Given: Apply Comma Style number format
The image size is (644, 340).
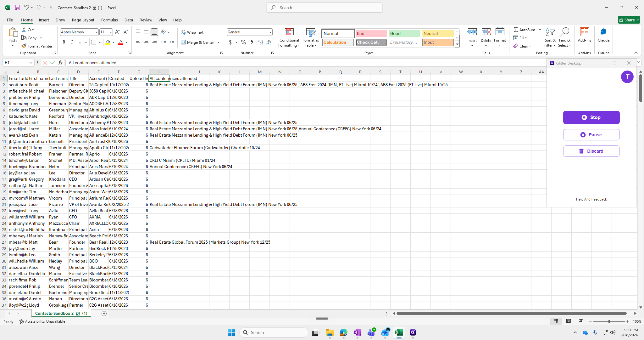Looking at the screenshot, I should 252,42.
